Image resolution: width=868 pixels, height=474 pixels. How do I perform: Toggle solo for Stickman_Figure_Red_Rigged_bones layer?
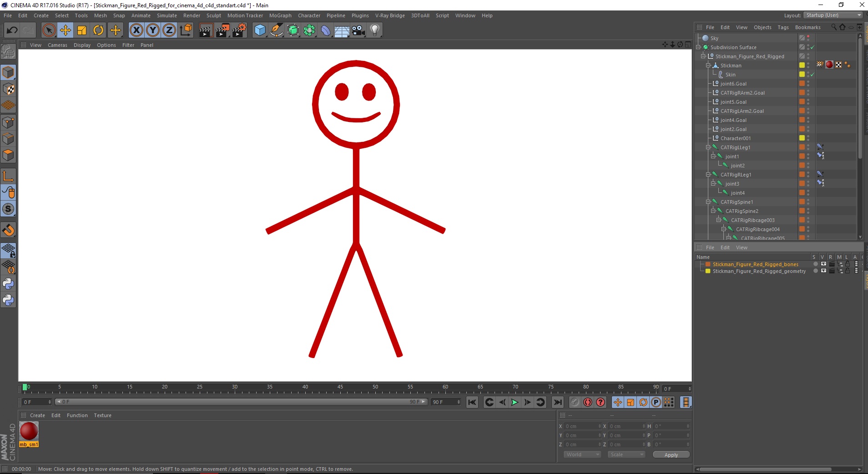816,264
